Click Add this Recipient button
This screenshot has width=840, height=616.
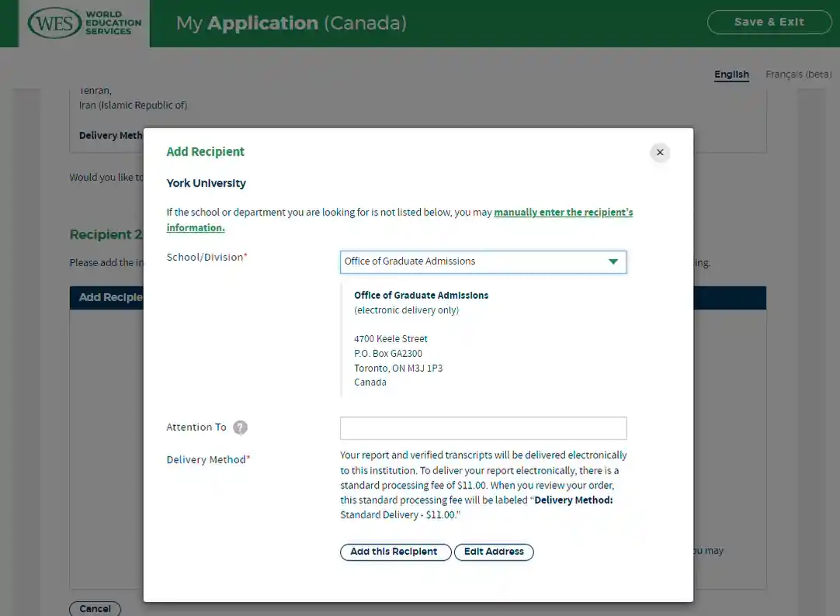coord(395,552)
